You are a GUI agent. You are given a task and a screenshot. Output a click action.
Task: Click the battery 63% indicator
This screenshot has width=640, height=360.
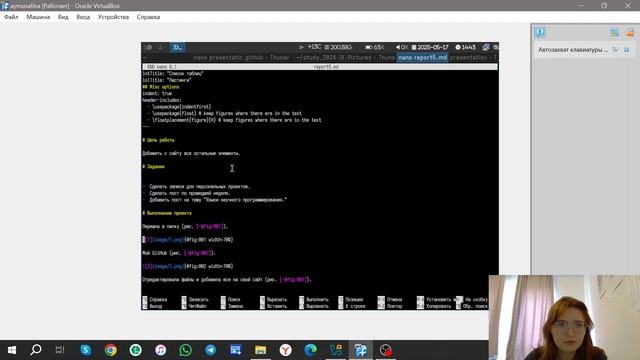[375, 47]
